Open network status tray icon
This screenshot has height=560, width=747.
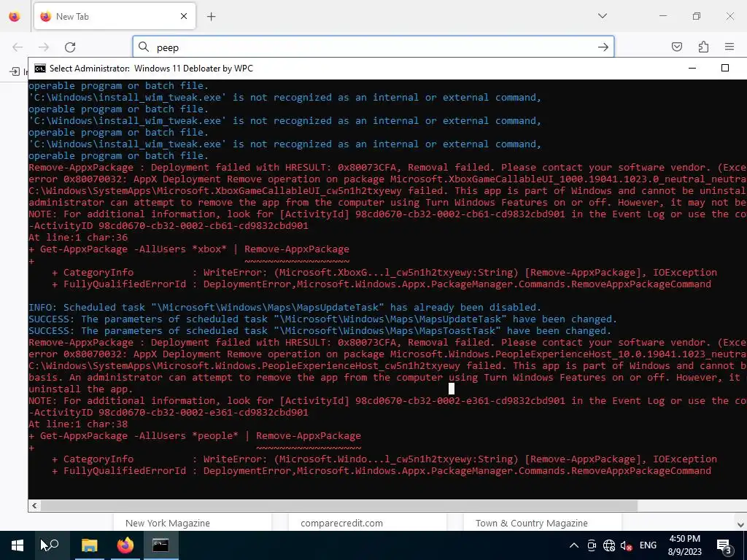[609, 545]
